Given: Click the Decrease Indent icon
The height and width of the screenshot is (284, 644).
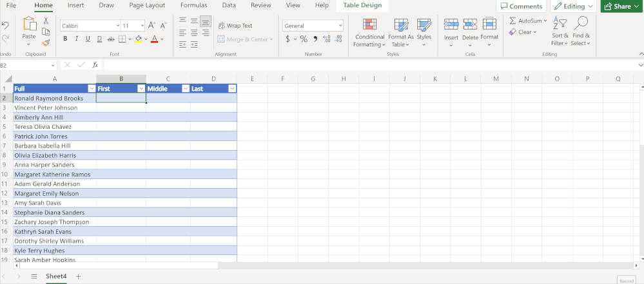Looking at the screenshot, I should pos(183,44).
